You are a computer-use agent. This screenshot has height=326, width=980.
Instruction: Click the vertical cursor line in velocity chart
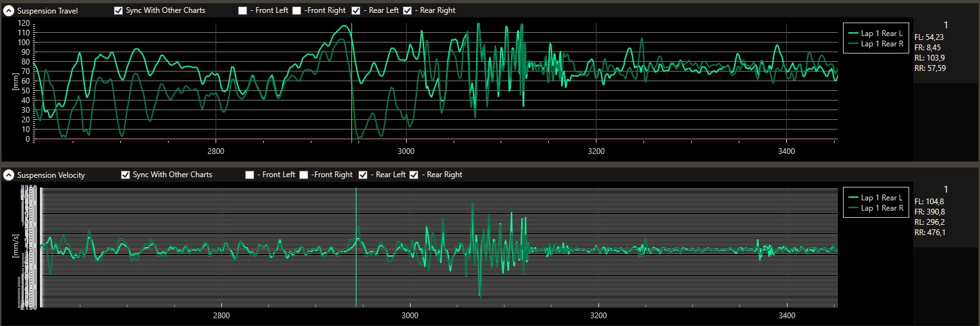point(356,271)
